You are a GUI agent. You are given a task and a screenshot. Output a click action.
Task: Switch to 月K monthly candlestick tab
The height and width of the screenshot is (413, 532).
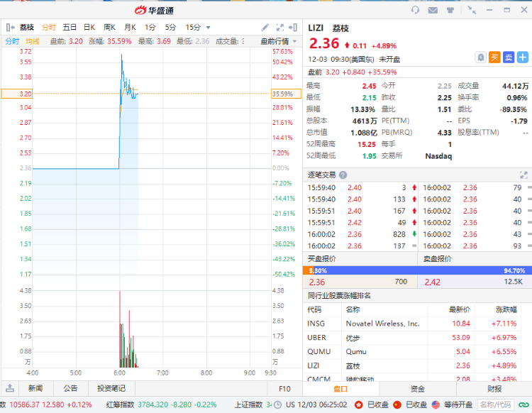point(130,28)
